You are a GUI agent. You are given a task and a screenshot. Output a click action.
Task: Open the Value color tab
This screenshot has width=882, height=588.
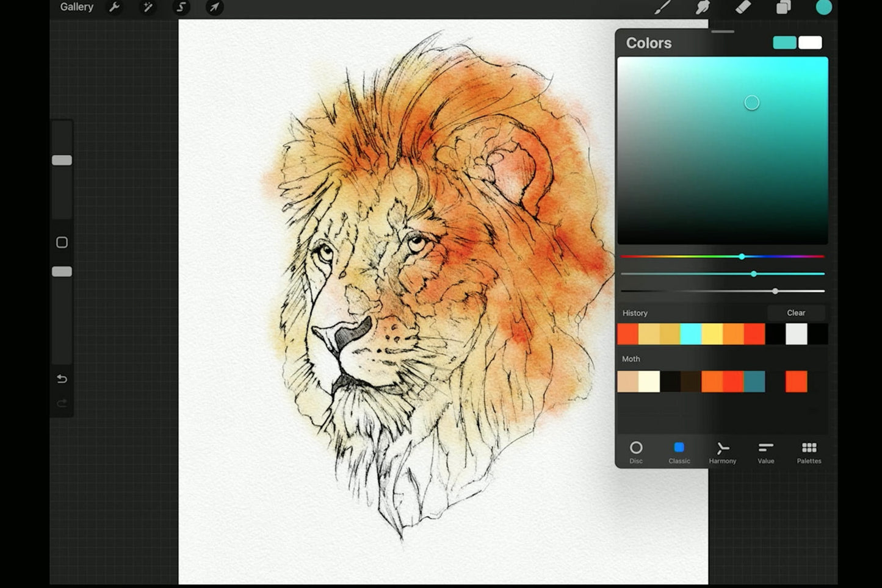(x=766, y=453)
